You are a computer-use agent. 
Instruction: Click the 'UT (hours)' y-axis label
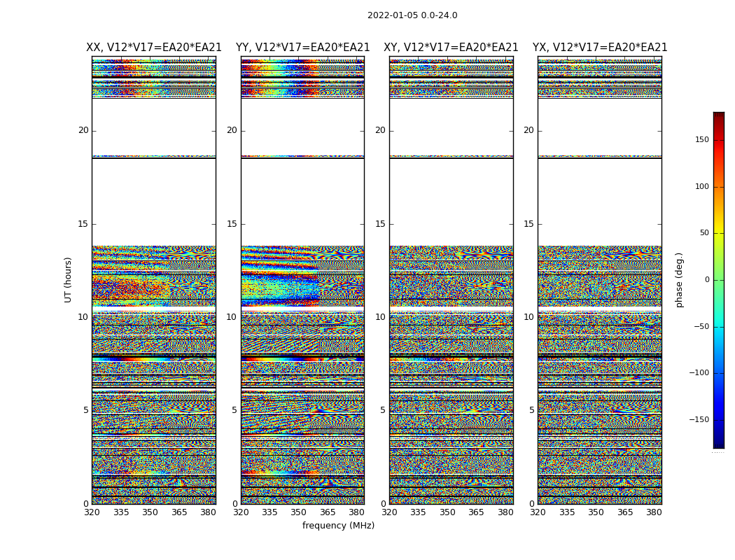coord(68,280)
